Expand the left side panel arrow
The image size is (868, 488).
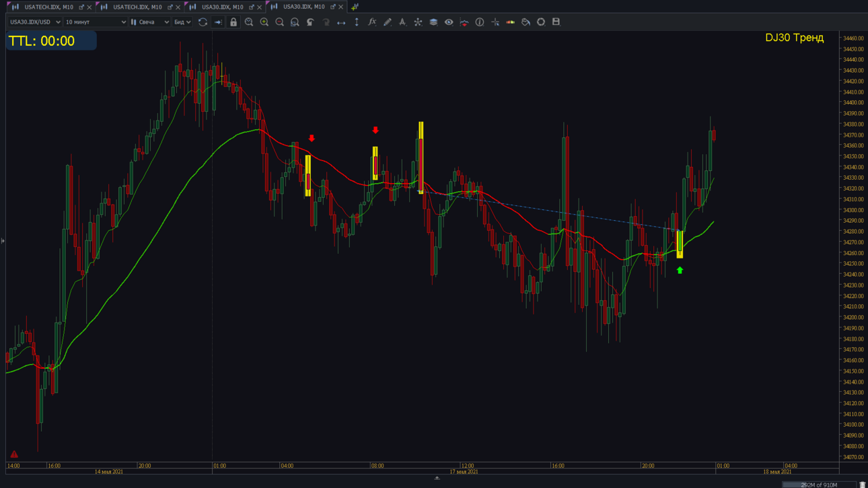tap(3, 240)
